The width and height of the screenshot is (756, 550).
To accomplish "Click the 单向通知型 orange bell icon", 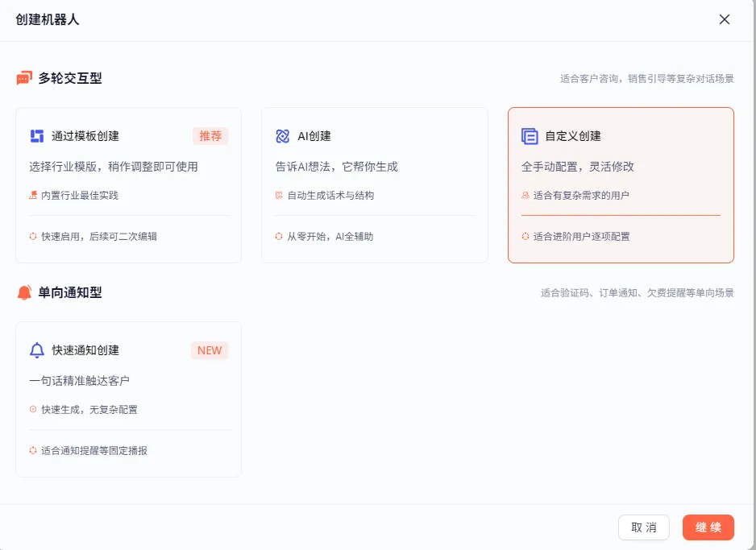I will [24, 292].
